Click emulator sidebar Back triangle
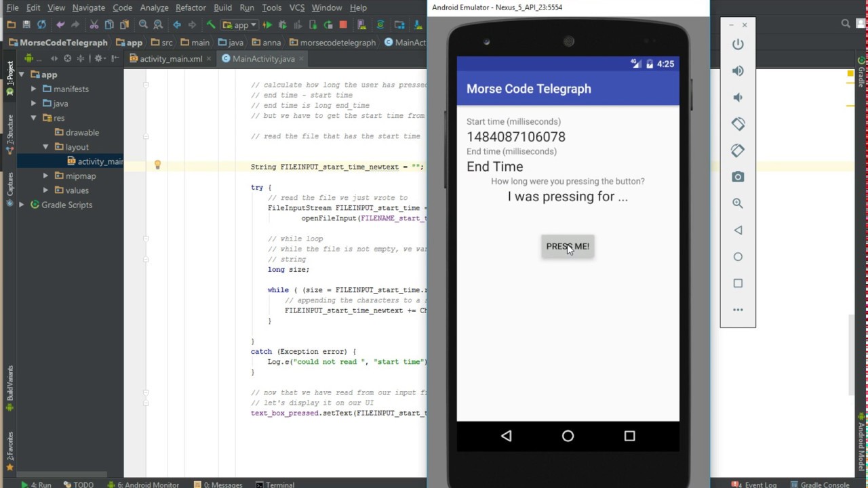This screenshot has height=488, width=868. 738,230
